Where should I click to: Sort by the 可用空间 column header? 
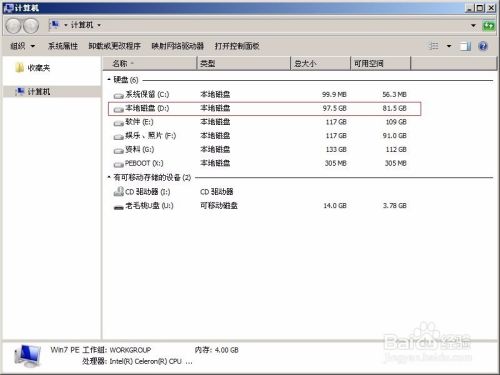click(x=380, y=63)
